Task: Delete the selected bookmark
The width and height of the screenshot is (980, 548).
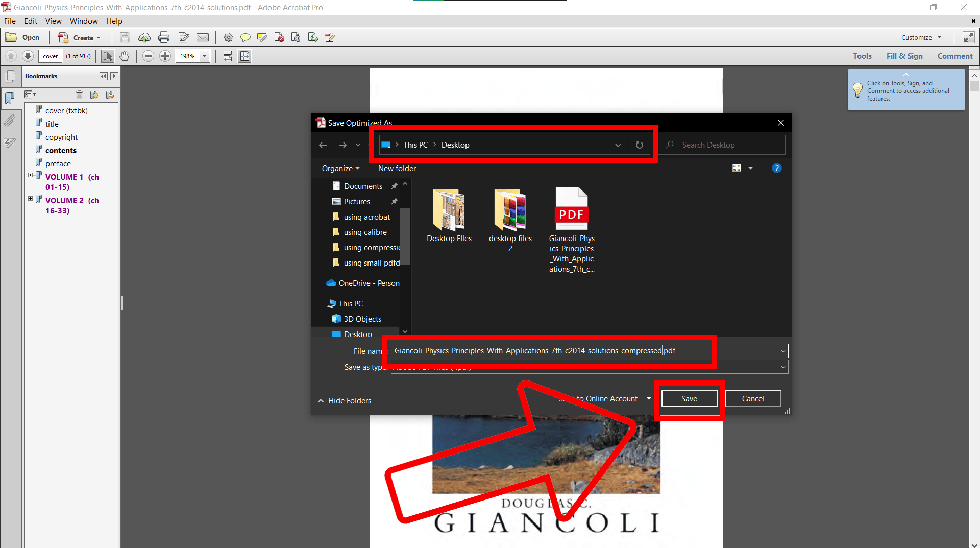Action: coord(80,94)
